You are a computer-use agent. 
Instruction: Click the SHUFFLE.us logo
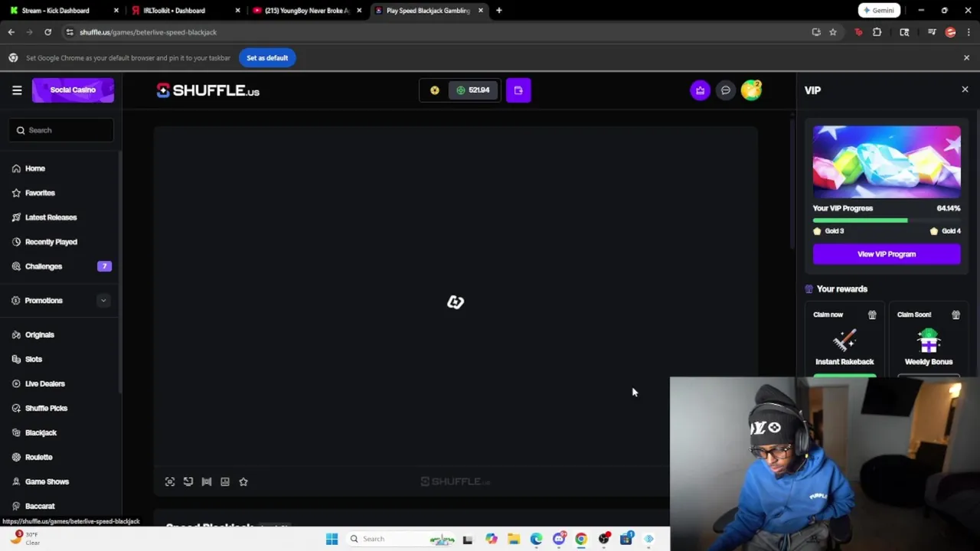tap(208, 90)
